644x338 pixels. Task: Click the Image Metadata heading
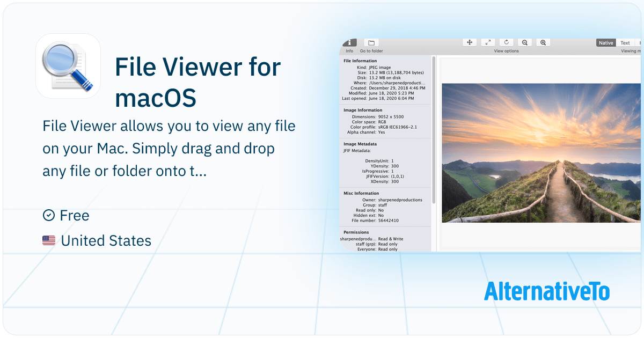click(360, 144)
